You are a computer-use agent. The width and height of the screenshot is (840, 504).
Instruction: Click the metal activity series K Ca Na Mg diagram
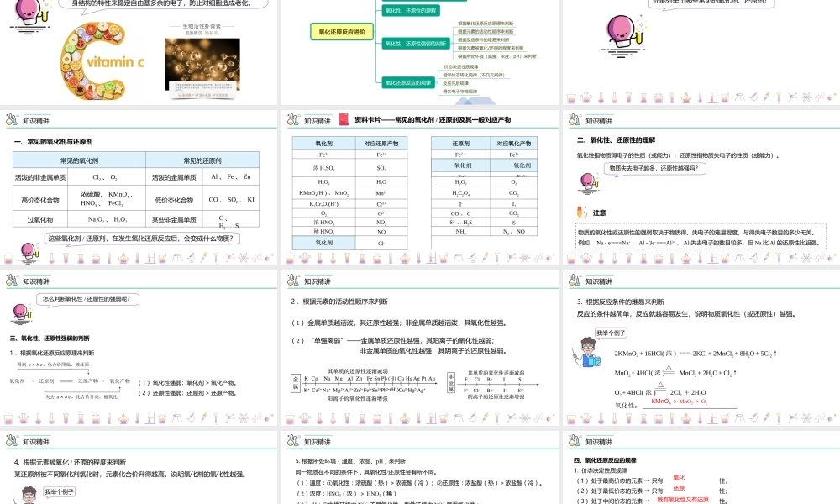tap(365, 385)
